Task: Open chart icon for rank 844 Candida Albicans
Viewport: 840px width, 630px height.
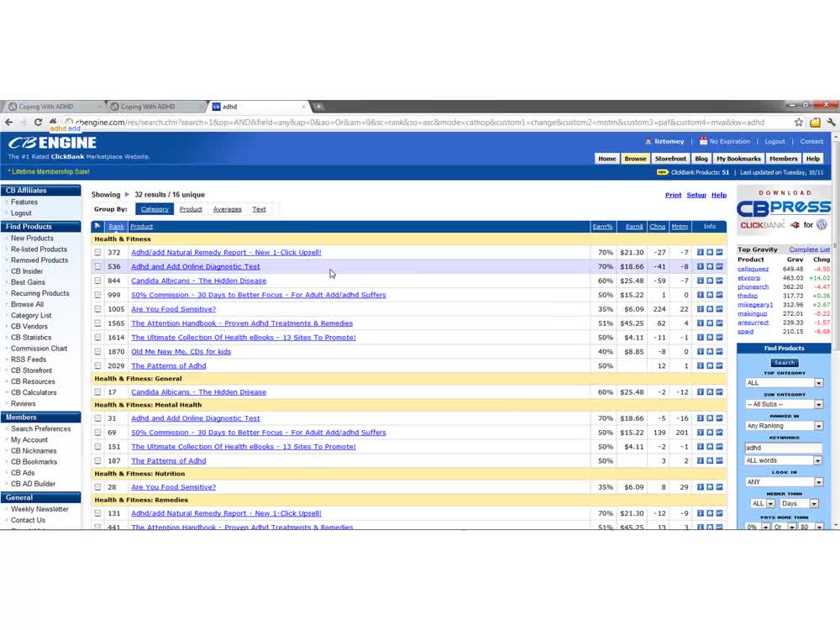Action: pyautogui.click(x=719, y=281)
